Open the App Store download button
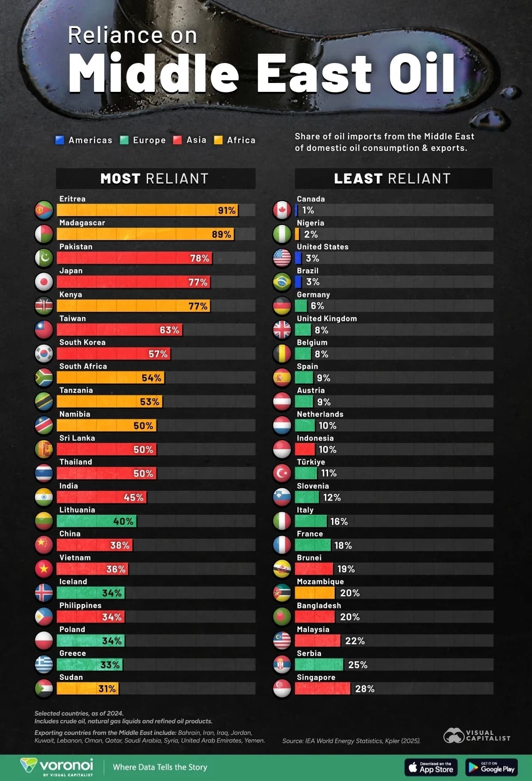The image size is (532, 781). (431, 767)
